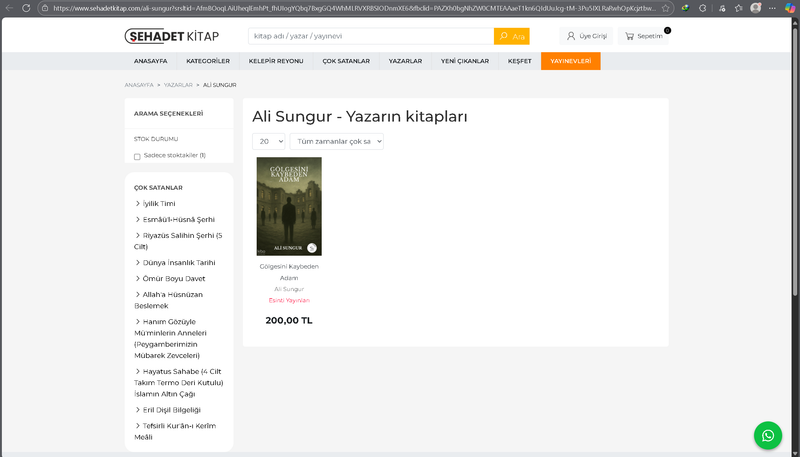The height and width of the screenshot is (457, 800).
Task: Go to ANASAYFA in the navigation bar
Action: [x=151, y=61]
